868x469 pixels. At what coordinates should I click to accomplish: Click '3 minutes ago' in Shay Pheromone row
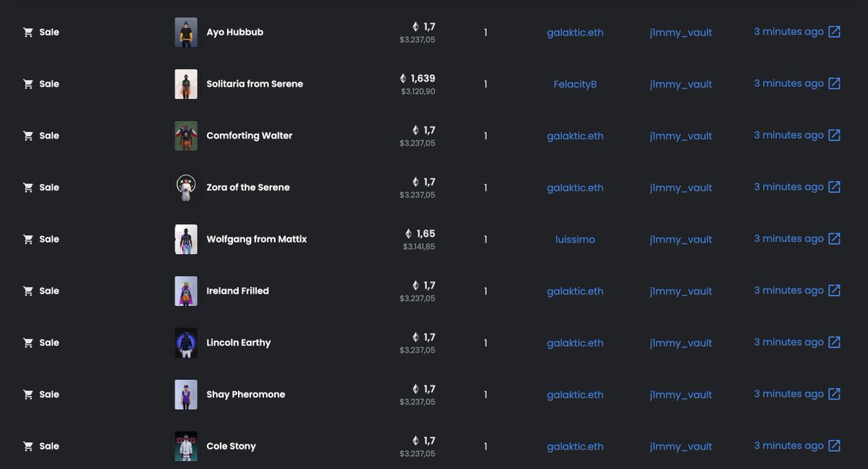788,394
